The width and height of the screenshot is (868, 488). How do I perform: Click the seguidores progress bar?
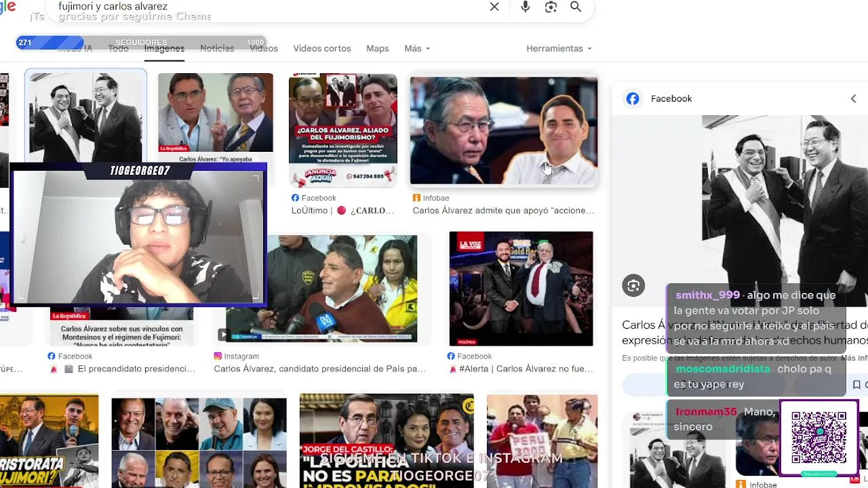pyautogui.click(x=141, y=43)
